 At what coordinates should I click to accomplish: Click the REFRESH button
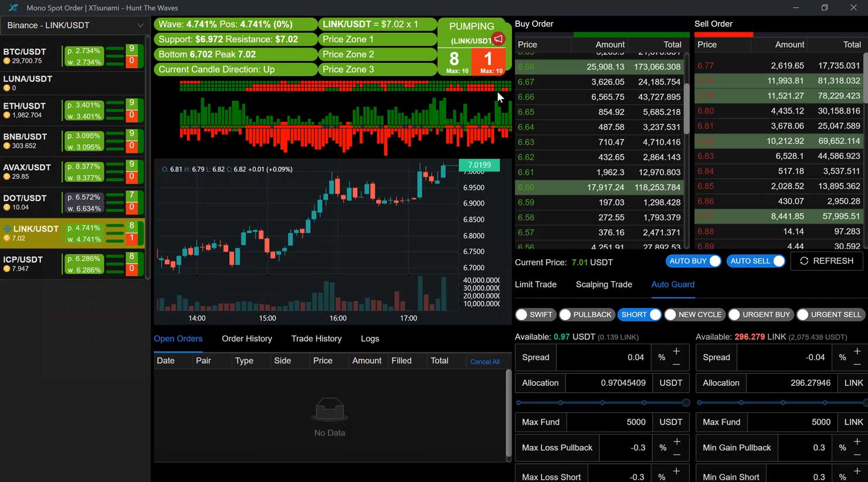pyautogui.click(x=827, y=261)
